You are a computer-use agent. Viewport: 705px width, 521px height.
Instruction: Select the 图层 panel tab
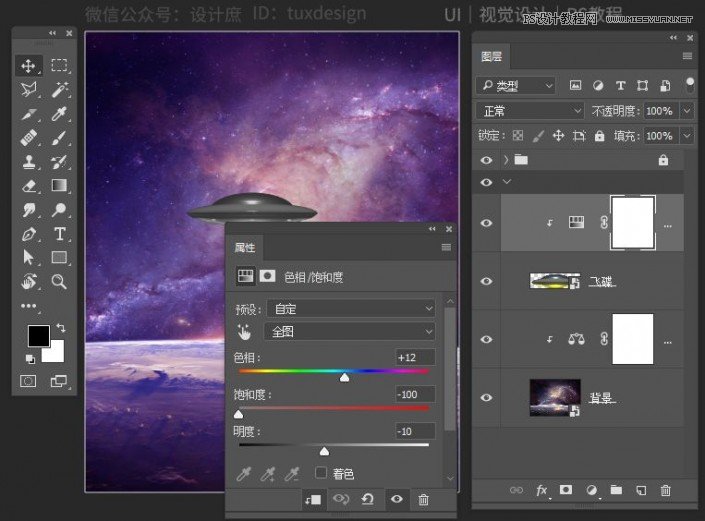tap(491, 56)
